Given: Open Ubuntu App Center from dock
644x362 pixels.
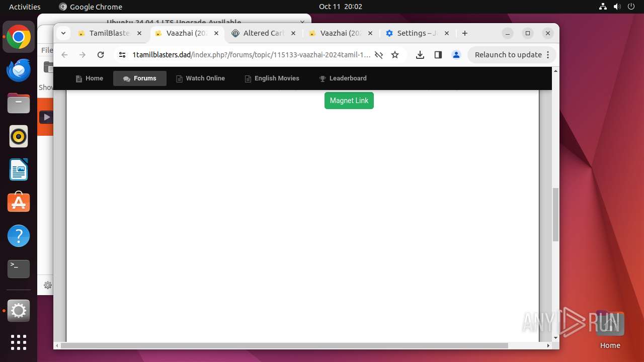Looking at the screenshot, I should click(19, 203).
